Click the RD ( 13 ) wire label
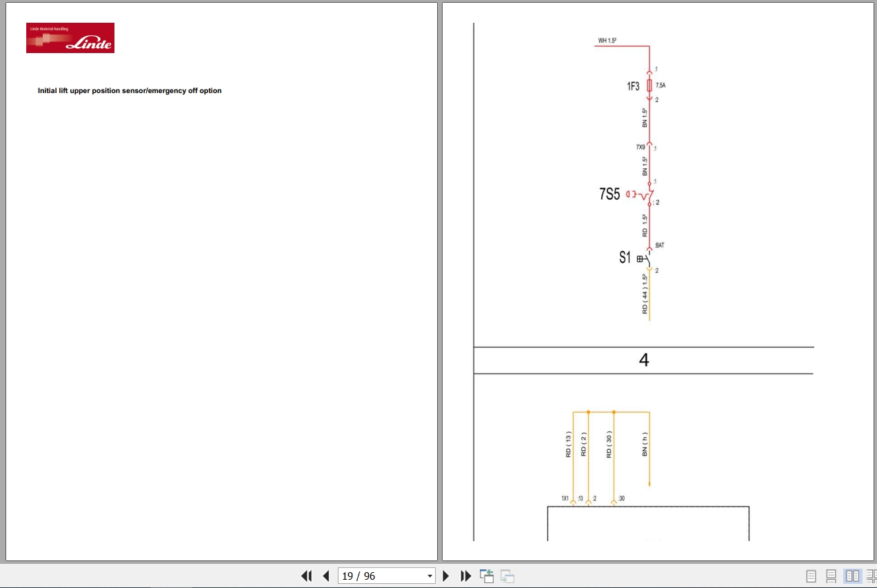Screen dimensions: 877x588 (569, 445)
